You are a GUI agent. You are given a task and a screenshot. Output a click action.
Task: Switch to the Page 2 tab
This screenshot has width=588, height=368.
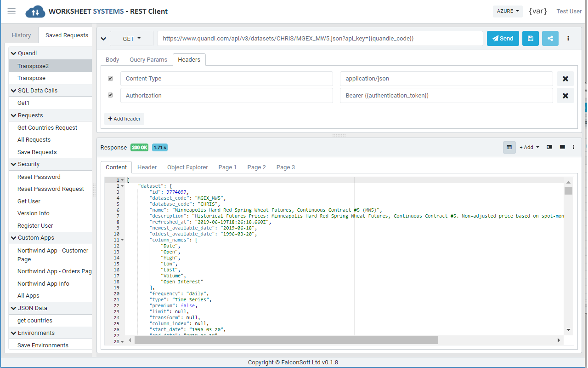pyautogui.click(x=256, y=167)
